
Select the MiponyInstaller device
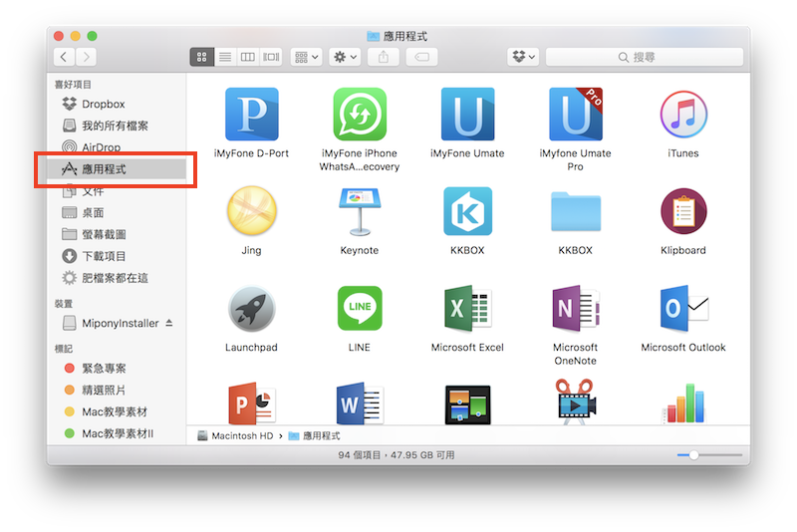tap(117, 323)
